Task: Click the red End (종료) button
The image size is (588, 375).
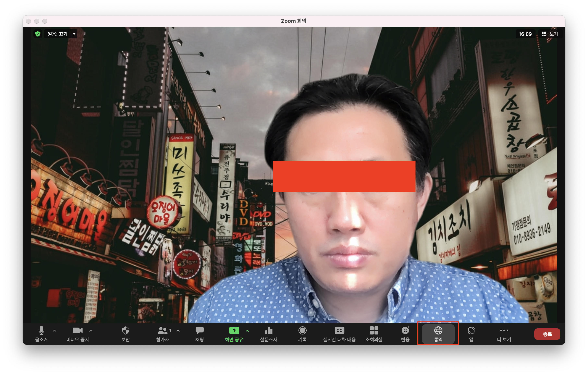Action: [x=547, y=334]
